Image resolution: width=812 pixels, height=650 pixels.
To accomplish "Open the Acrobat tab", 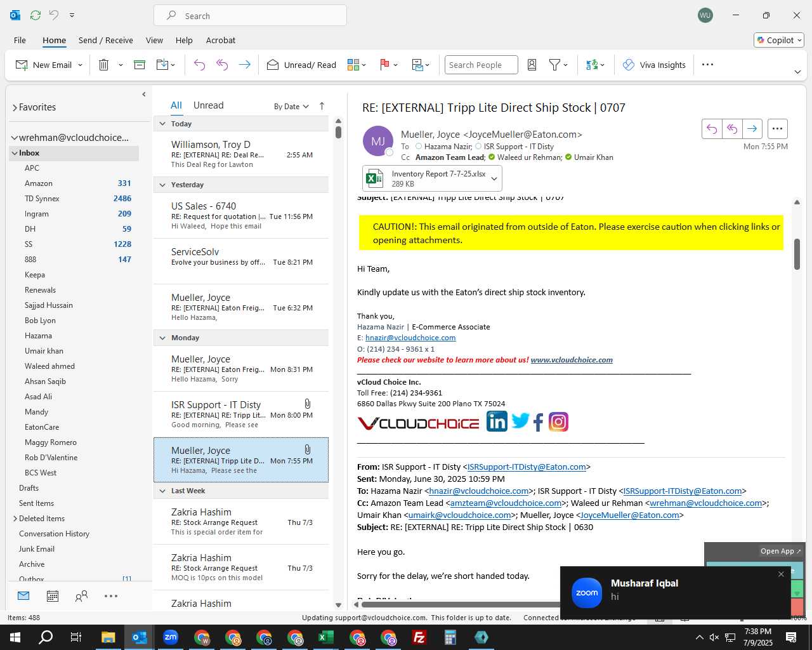I will coord(221,40).
